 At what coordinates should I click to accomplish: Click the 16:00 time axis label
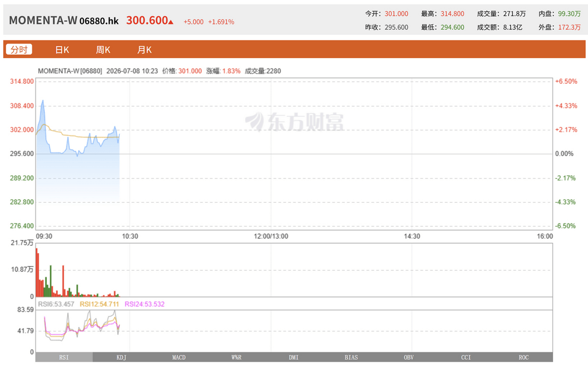(x=545, y=237)
